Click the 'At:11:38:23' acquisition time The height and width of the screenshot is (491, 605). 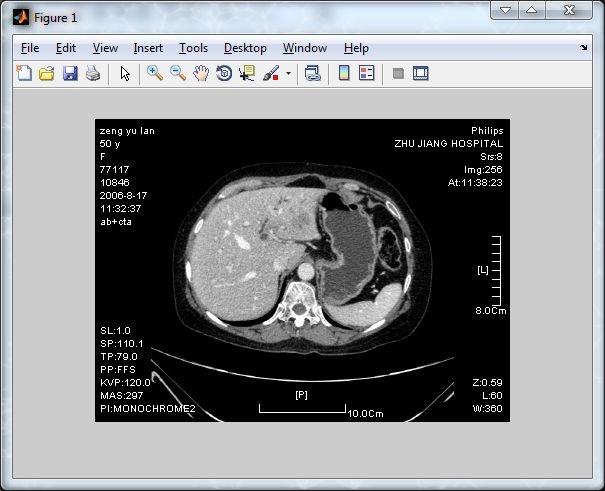tap(475, 182)
